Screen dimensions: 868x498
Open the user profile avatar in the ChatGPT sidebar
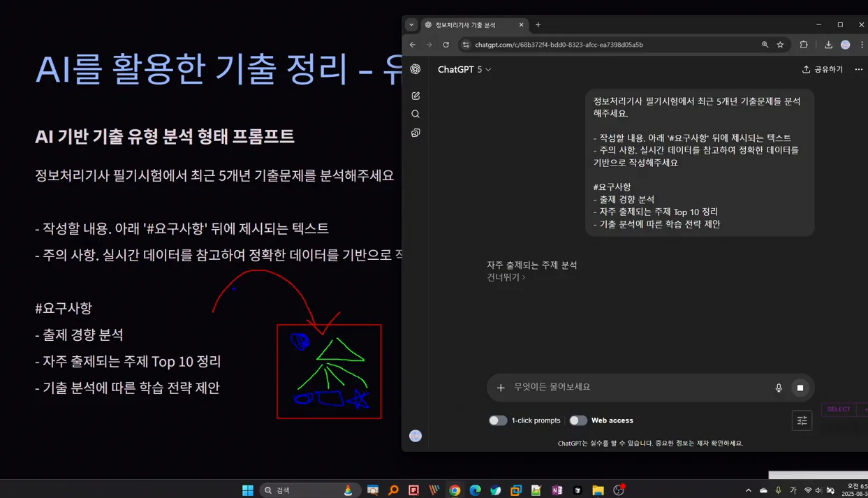pyautogui.click(x=415, y=436)
